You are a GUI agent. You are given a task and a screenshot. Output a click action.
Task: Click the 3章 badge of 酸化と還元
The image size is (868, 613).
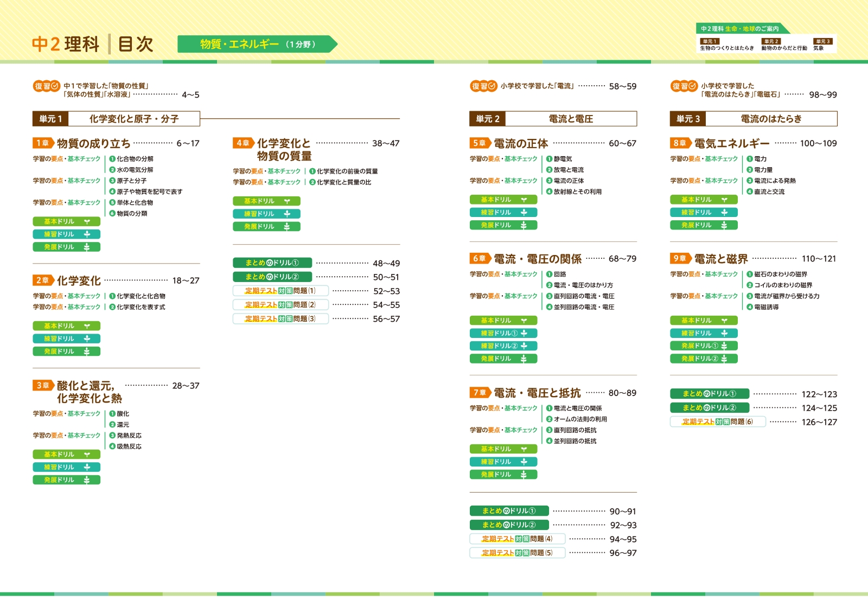(x=43, y=386)
